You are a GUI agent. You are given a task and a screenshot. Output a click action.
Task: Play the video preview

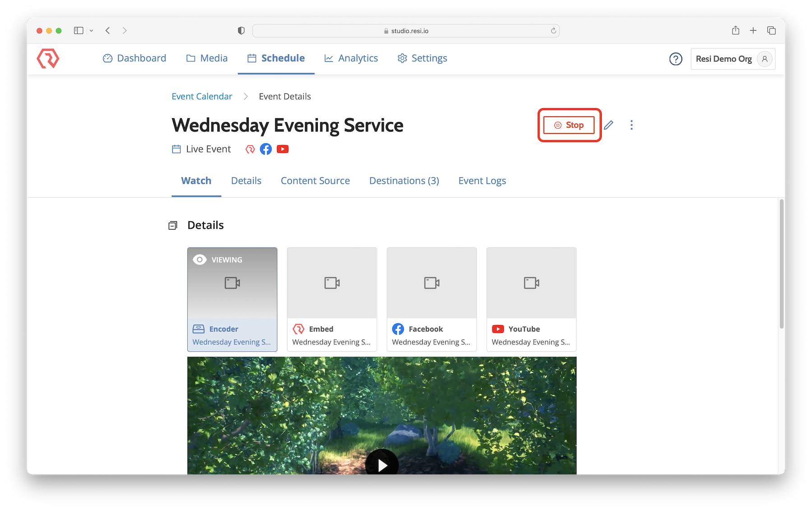(382, 464)
